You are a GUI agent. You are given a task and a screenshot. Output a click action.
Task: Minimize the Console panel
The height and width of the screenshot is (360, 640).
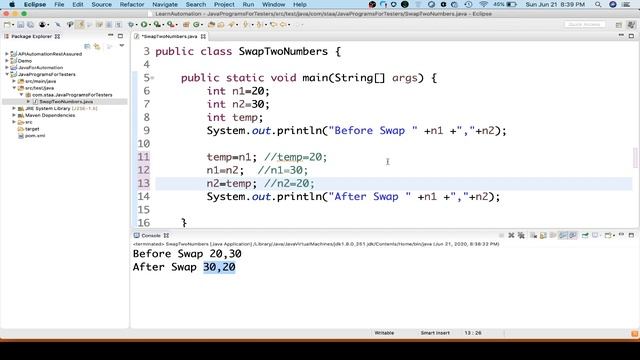tap(622, 235)
